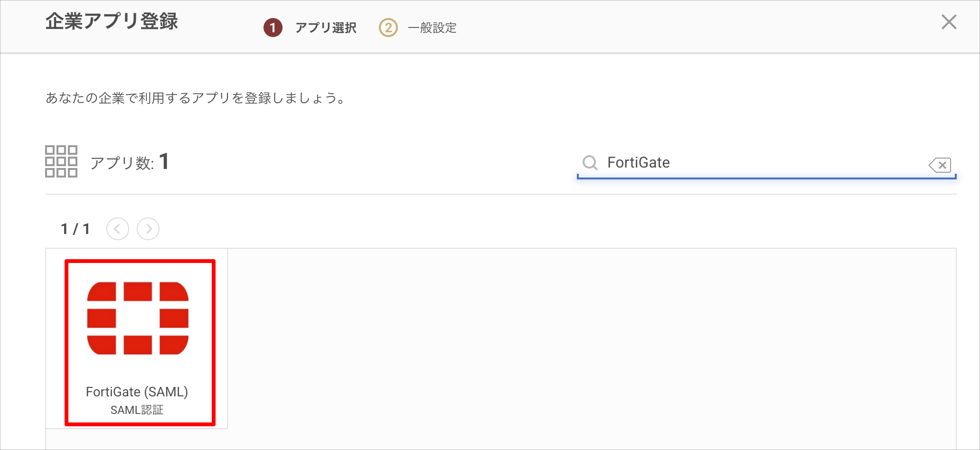Clear the FortiGate search text
Viewport: 980px width, 450px height.
pyautogui.click(x=940, y=165)
